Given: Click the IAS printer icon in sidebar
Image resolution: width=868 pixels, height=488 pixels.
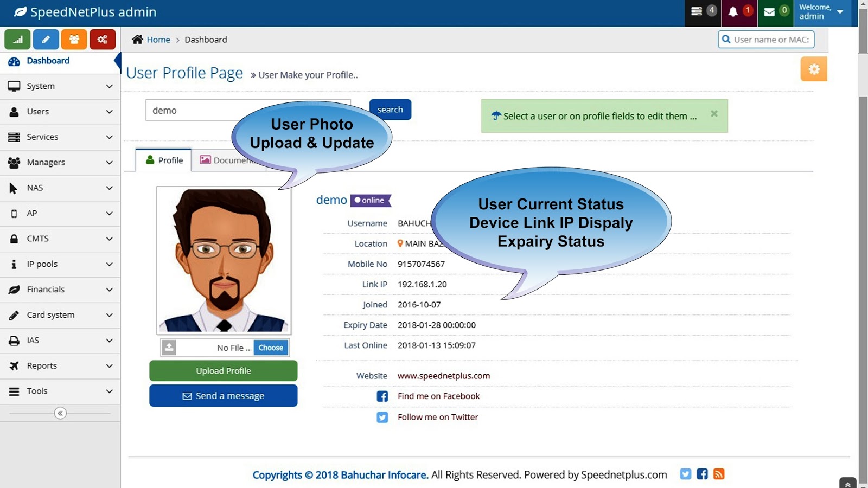Looking at the screenshot, I should [x=14, y=341].
